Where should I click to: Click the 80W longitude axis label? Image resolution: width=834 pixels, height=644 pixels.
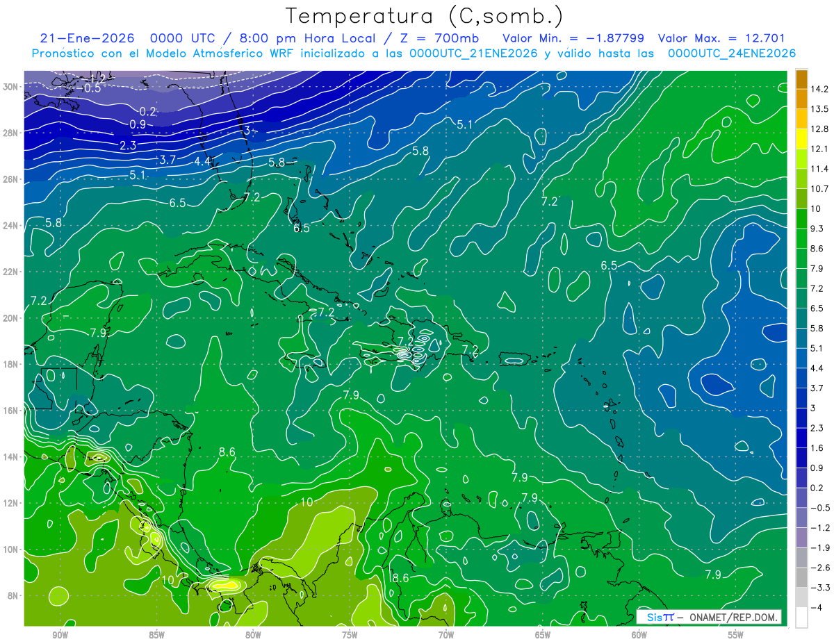click(x=253, y=635)
